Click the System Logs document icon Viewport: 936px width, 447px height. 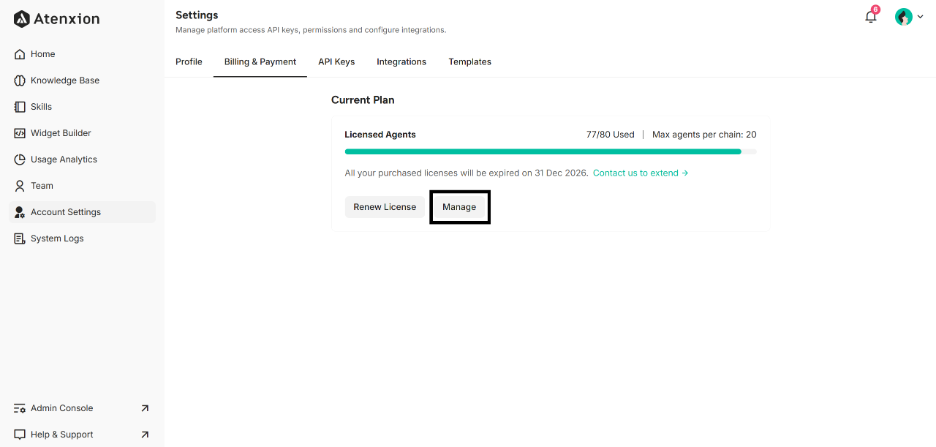tap(20, 238)
